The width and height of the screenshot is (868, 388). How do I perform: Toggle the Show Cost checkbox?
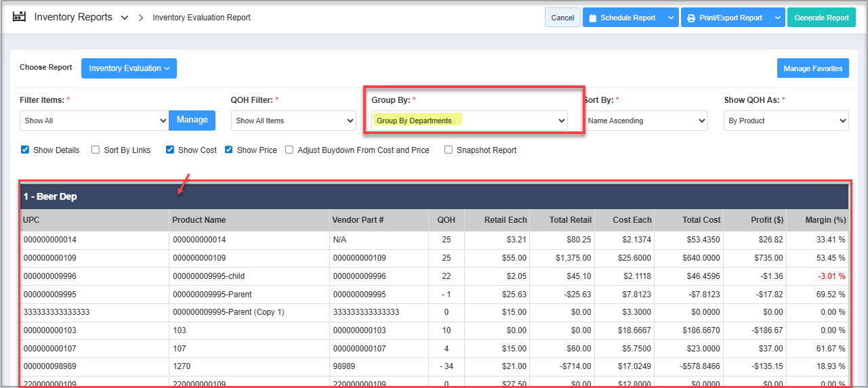[x=170, y=150]
